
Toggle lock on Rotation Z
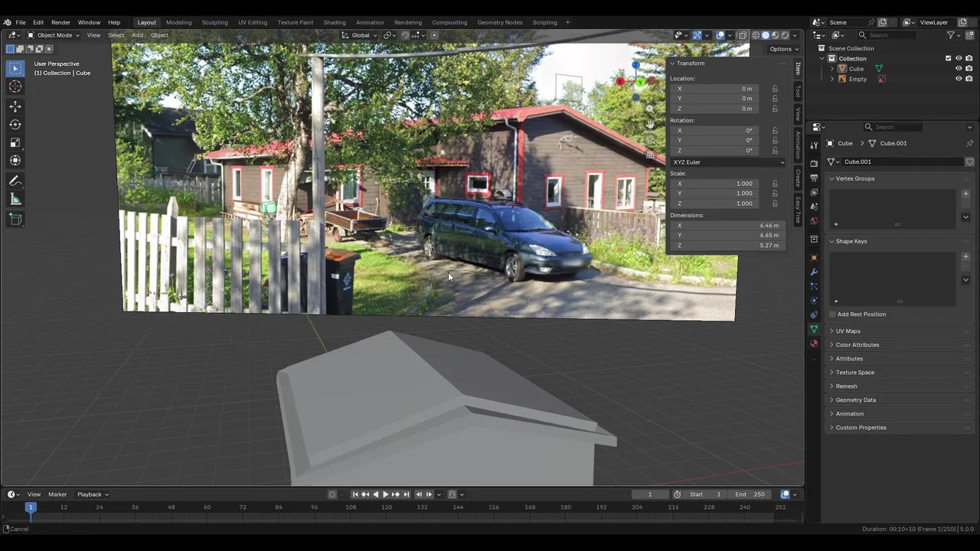point(775,150)
